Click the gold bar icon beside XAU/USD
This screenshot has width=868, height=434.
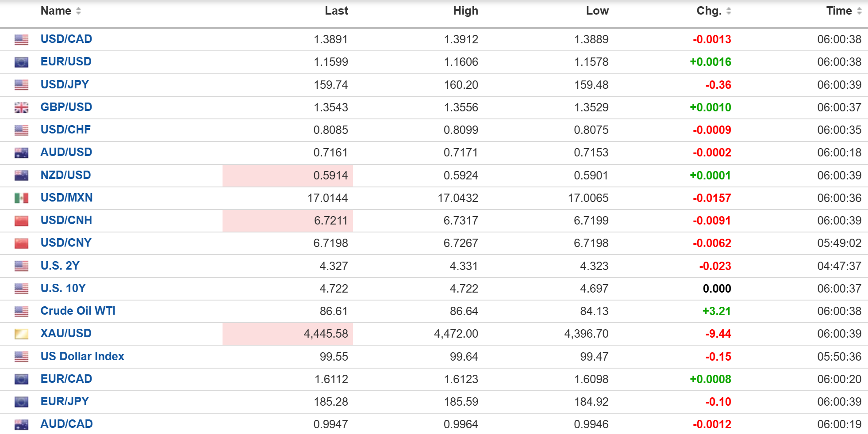click(x=21, y=334)
